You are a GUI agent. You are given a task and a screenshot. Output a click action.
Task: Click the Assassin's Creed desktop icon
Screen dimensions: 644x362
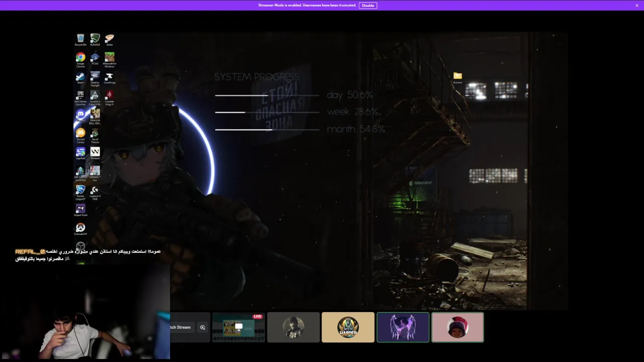95,98
